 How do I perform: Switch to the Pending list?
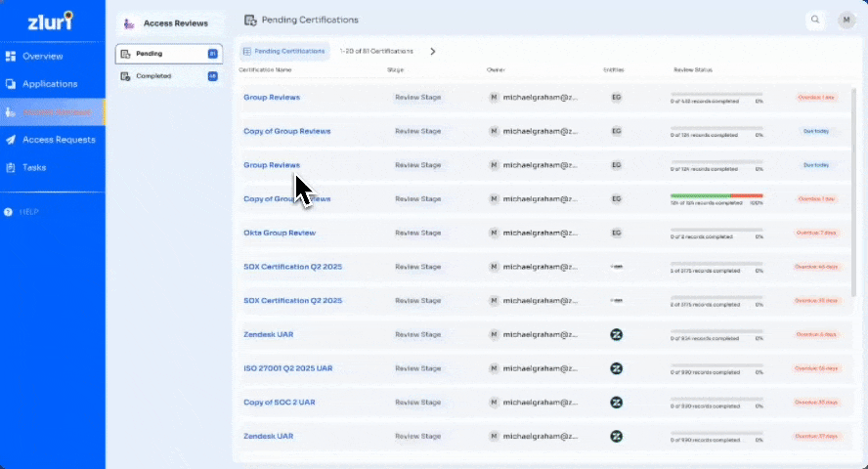[x=169, y=54]
